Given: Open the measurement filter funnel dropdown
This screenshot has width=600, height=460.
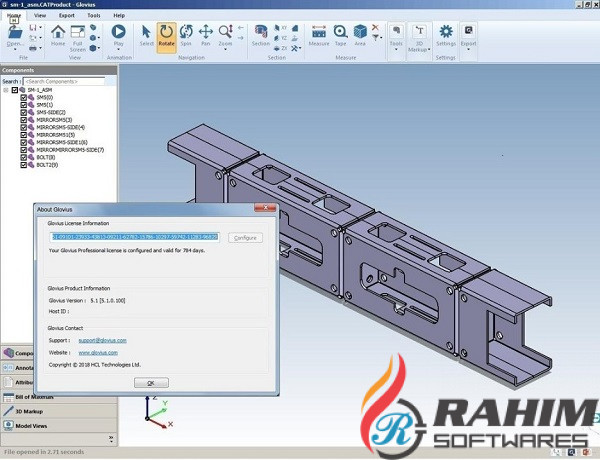Looking at the screenshot, I should click(x=377, y=38).
